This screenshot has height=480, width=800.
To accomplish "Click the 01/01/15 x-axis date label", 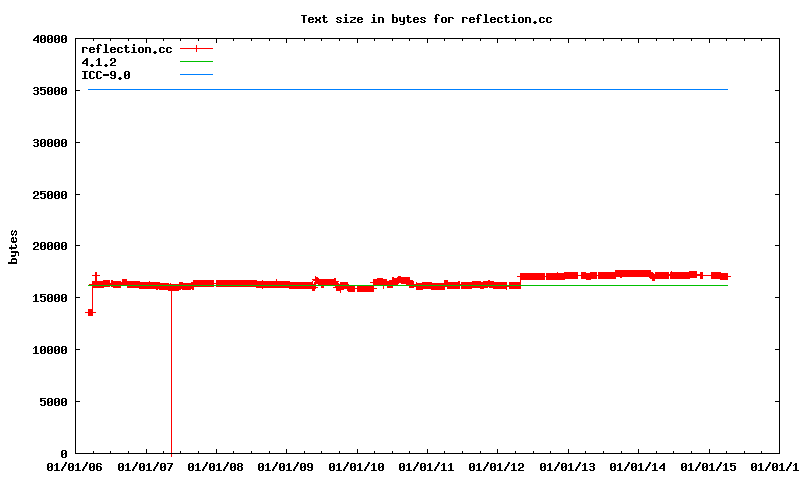I will pyautogui.click(x=708, y=467).
